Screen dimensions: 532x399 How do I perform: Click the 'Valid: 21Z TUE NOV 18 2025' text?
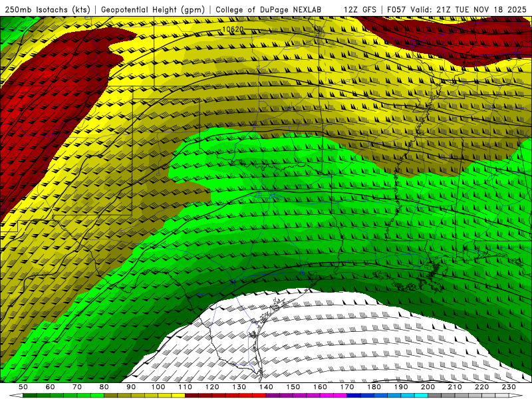coord(468,9)
